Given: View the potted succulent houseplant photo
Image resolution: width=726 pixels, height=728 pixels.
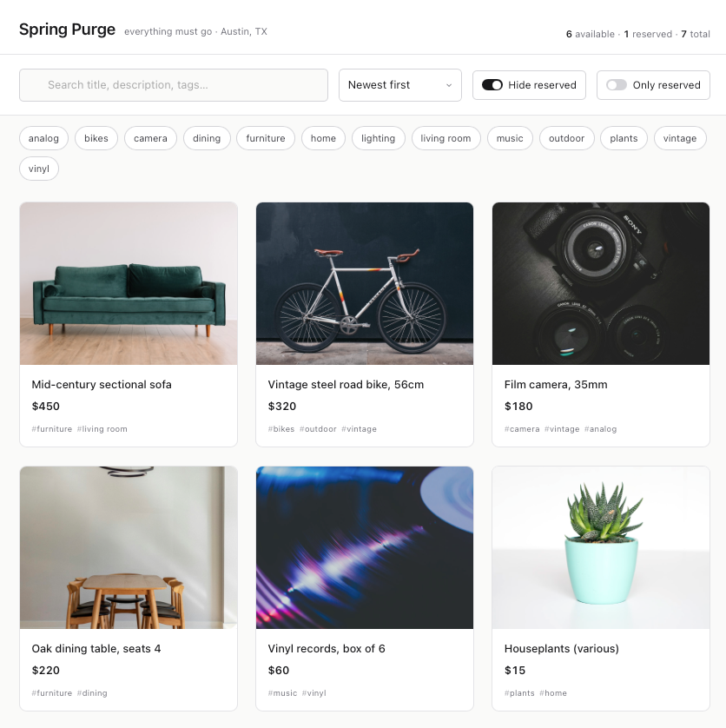Looking at the screenshot, I should [601, 547].
